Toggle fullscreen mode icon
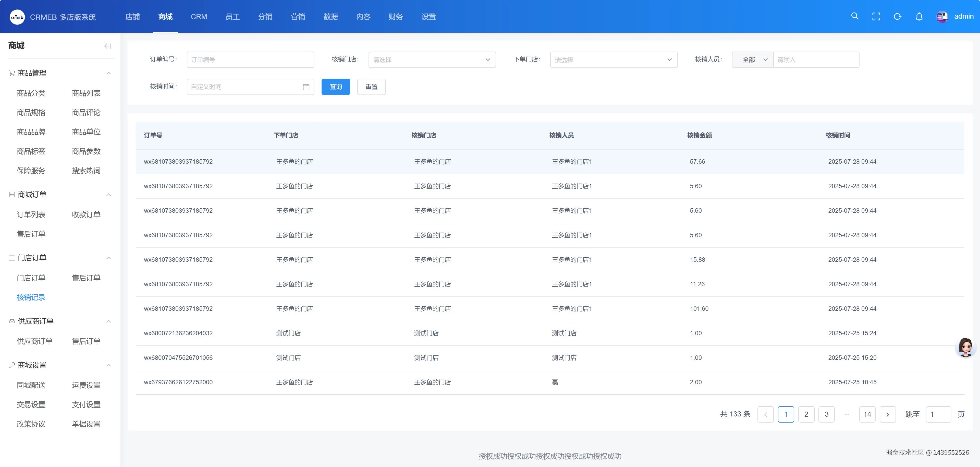 point(876,16)
